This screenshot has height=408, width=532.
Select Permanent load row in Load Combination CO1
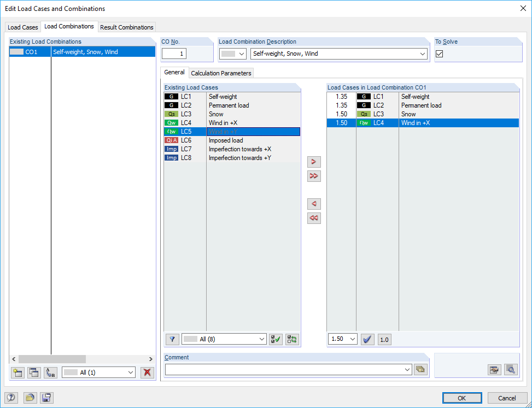click(423, 105)
